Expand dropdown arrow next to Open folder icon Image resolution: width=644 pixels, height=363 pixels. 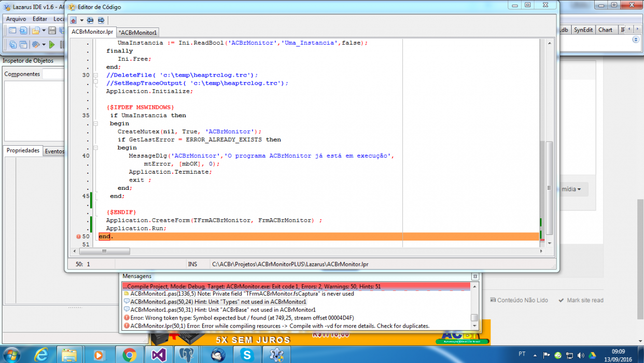pyautogui.click(x=44, y=31)
